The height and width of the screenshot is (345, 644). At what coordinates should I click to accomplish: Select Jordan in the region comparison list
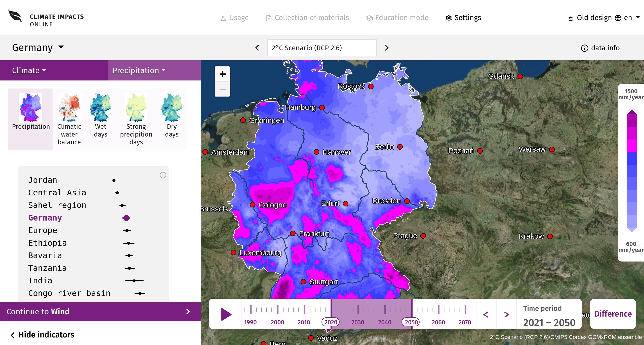(x=43, y=180)
